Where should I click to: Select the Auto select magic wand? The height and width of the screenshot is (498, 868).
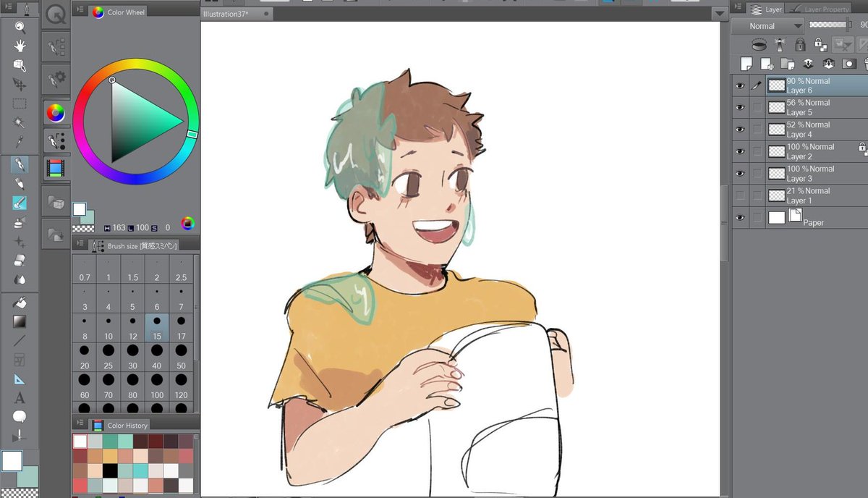(20, 122)
